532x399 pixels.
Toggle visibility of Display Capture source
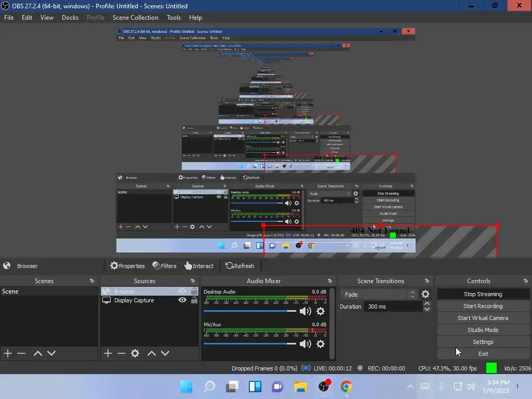tap(182, 300)
